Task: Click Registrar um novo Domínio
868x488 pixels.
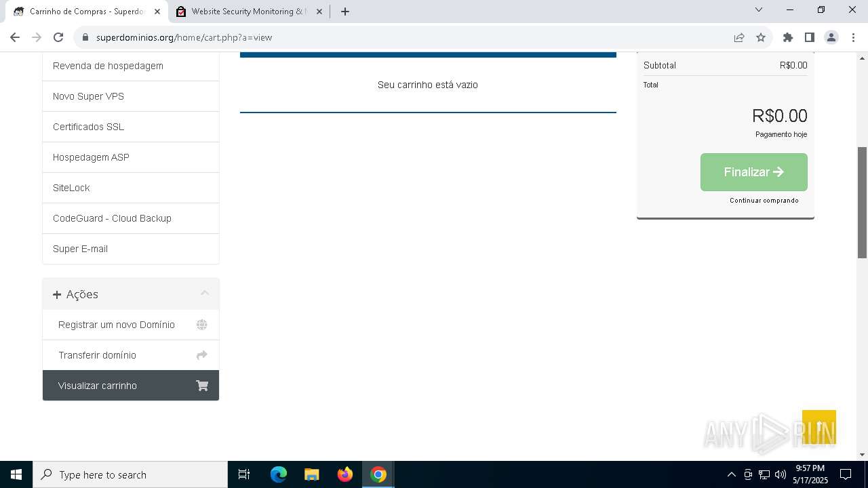Action: click(131, 325)
